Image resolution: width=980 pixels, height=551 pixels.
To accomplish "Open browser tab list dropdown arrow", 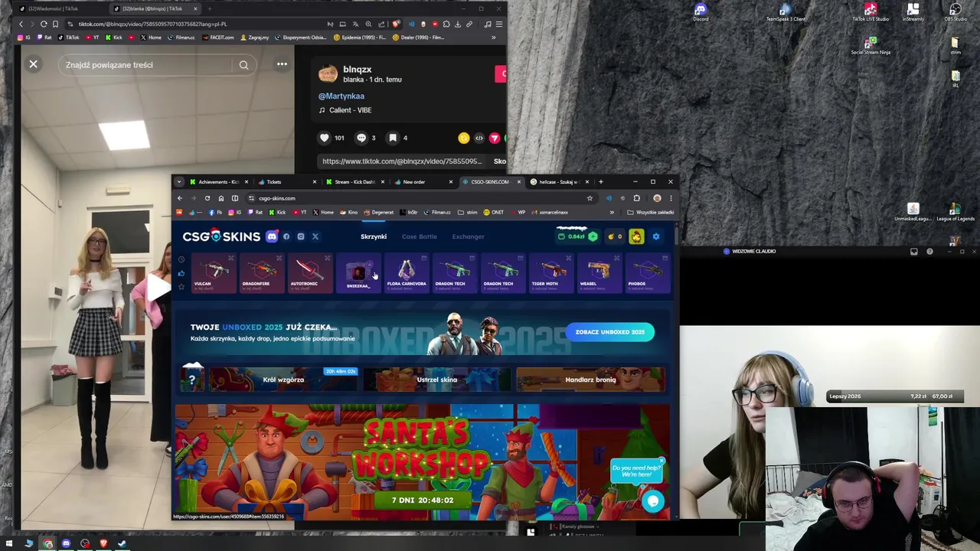I will pyautogui.click(x=179, y=182).
